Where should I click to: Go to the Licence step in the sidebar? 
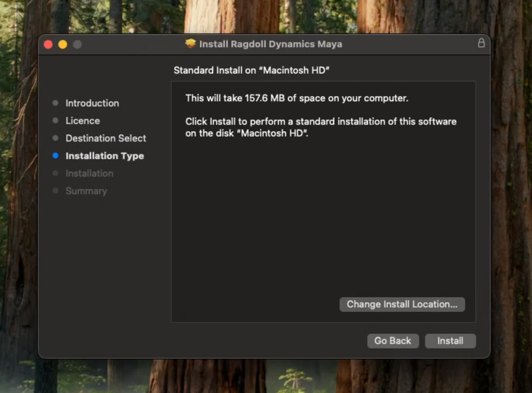(83, 121)
